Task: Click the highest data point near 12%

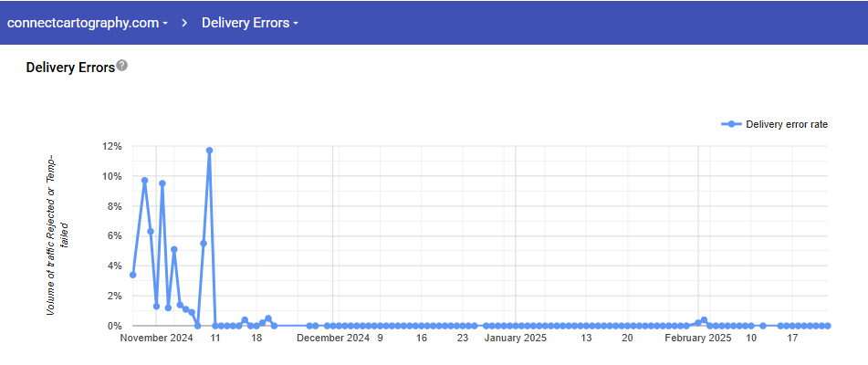Action: coord(209,150)
